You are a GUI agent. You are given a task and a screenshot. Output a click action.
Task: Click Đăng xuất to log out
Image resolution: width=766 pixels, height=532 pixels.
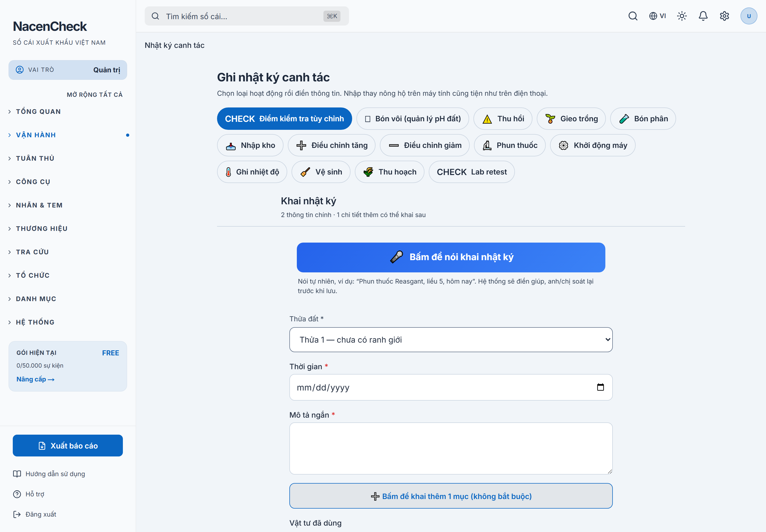(35, 514)
